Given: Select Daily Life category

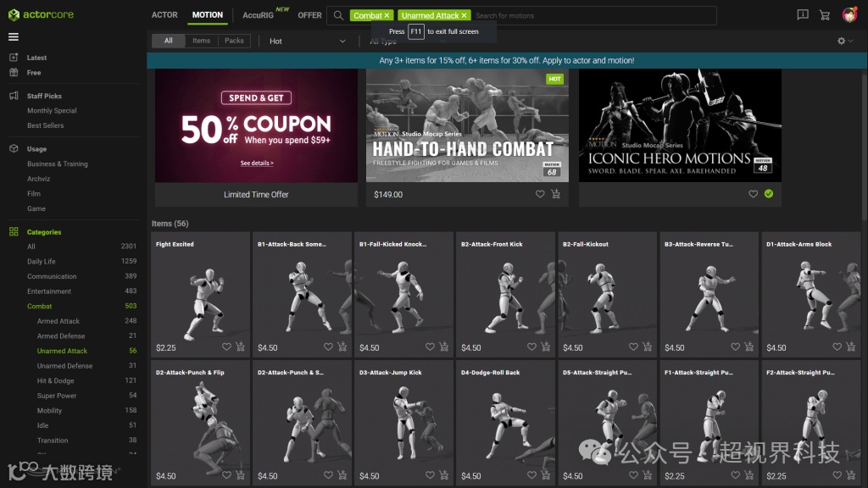Looking at the screenshot, I should [x=41, y=261].
